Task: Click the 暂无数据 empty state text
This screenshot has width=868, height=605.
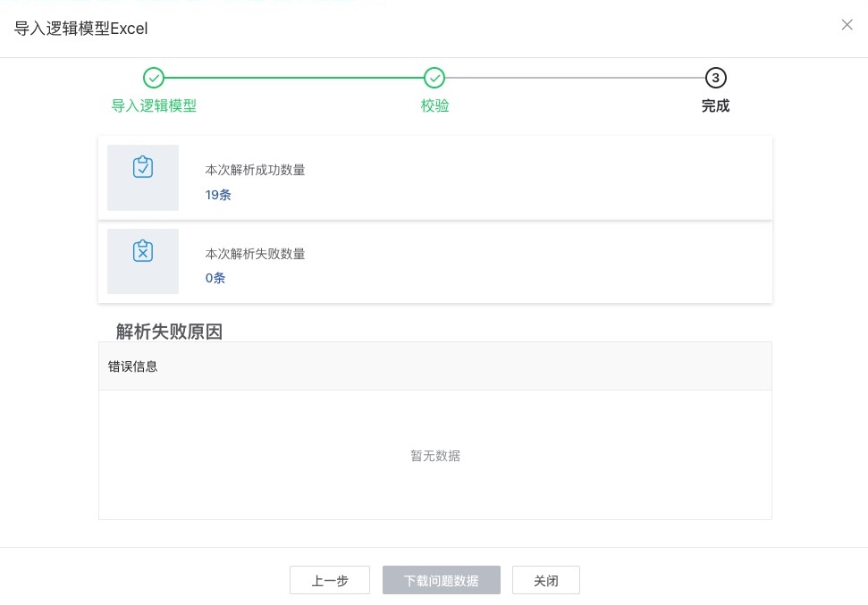Action: click(434, 456)
